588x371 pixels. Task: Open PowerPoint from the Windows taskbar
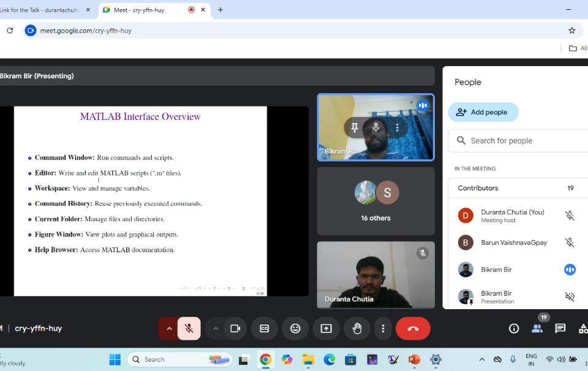[414, 359]
